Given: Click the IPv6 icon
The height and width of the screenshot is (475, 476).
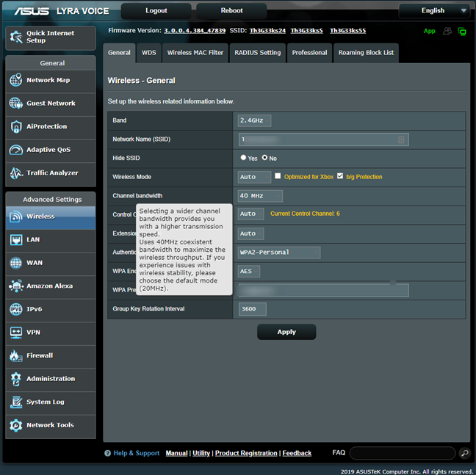Looking at the screenshot, I should coord(15,309).
